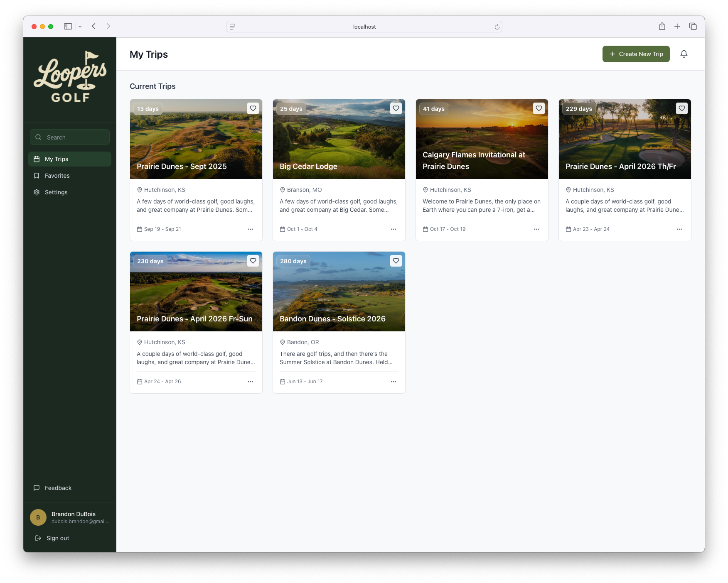Expand the Safari sidebar dropdown chevron

80,27
